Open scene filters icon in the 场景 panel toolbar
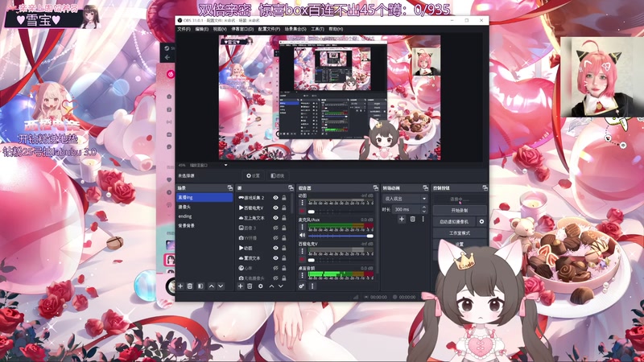This screenshot has height=362, width=644. pos(200,286)
